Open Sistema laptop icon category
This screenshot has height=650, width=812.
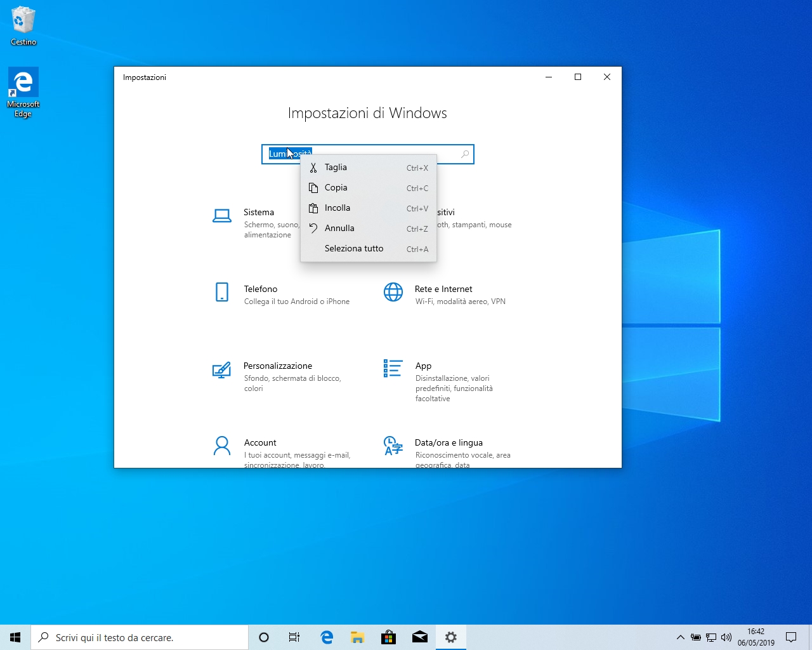[221, 216]
